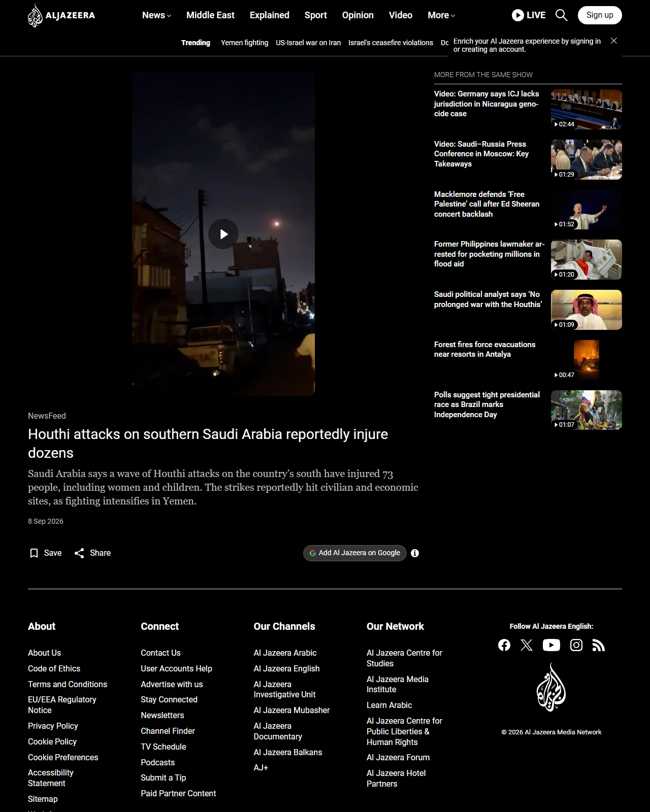The image size is (650, 812).
Task: Click Add Al Jazeera on Google
Action: pyautogui.click(x=355, y=553)
